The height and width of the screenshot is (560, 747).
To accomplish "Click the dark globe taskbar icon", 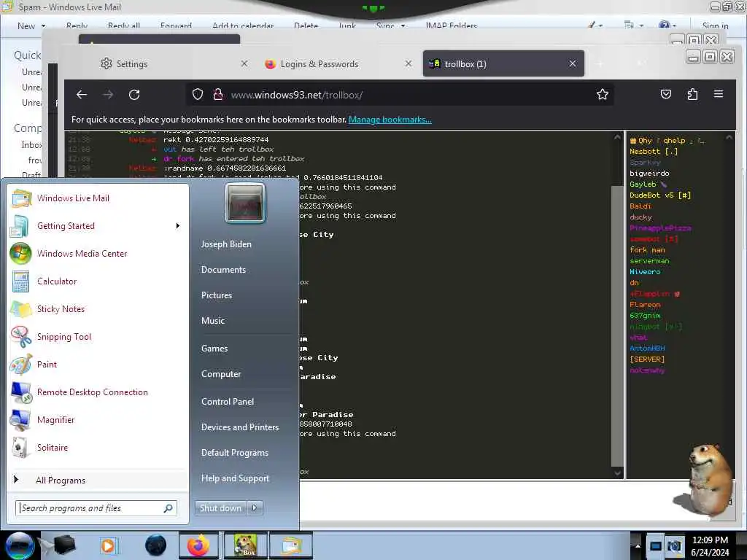I will (155, 545).
